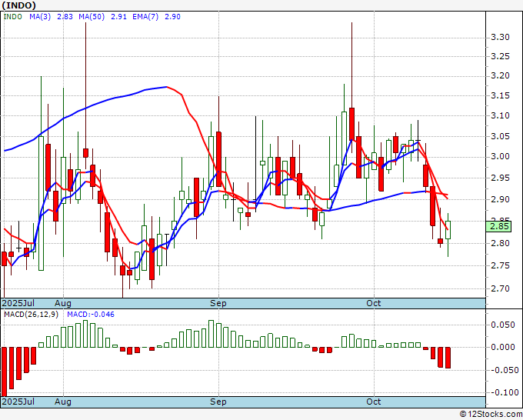Screen dimensions: 523x420
Task: Click Oct on the price chart axis
Action: click(373, 303)
